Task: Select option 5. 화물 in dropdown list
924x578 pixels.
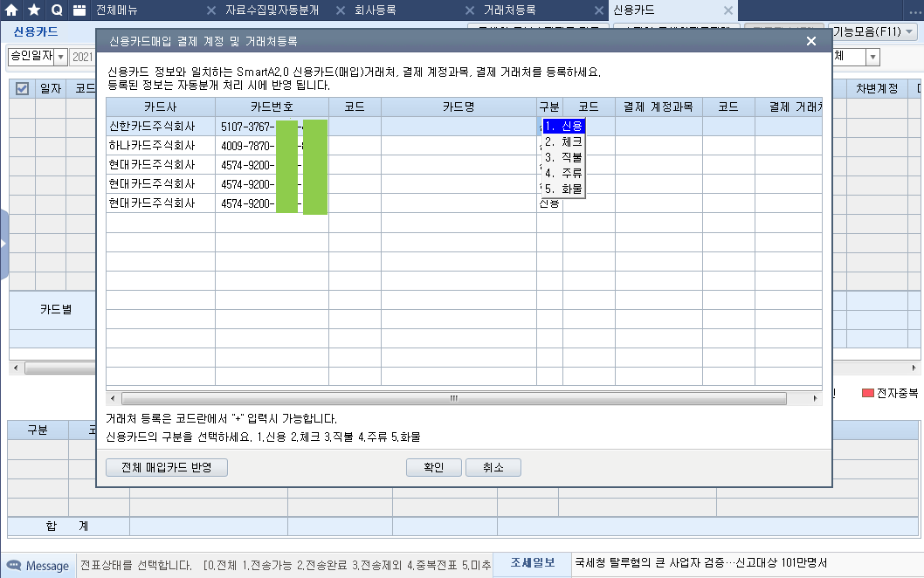Action: pyautogui.click(x=563, y=189)
